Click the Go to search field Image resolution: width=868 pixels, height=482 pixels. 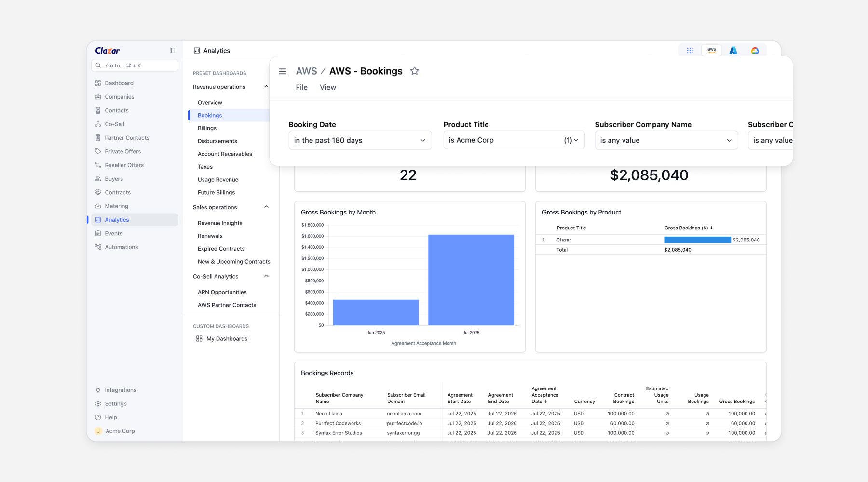pos(135,66)
